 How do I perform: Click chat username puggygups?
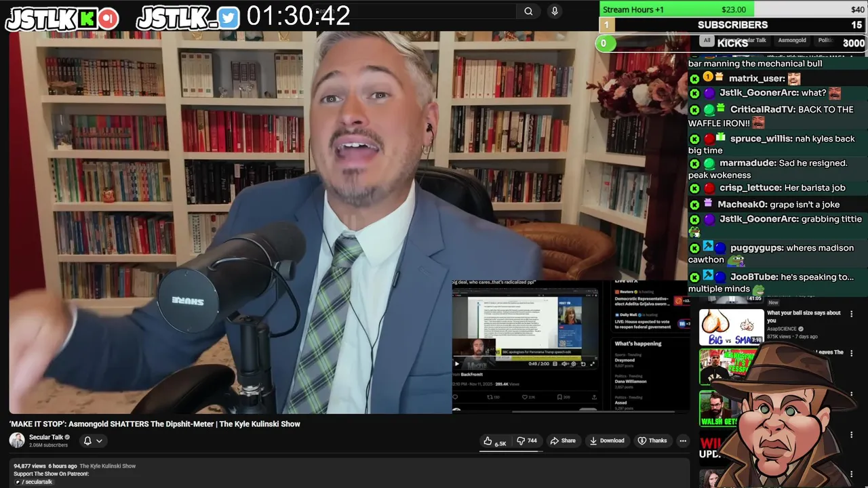(x=757, y=248)
